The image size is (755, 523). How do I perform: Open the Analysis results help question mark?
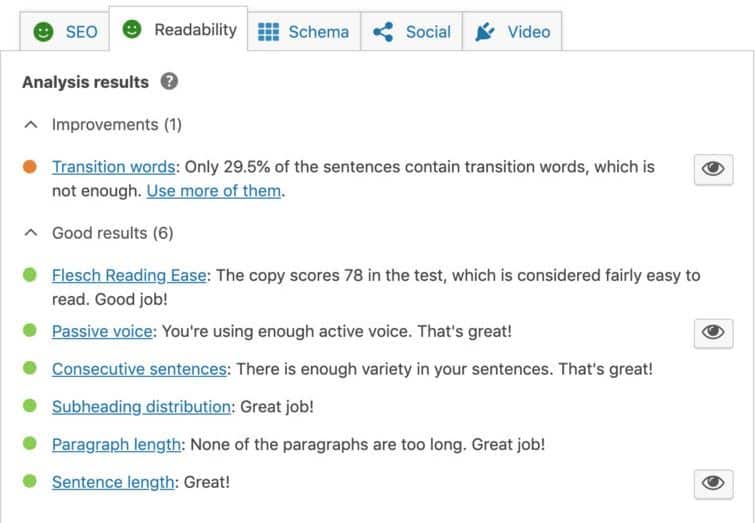[169, 81]
